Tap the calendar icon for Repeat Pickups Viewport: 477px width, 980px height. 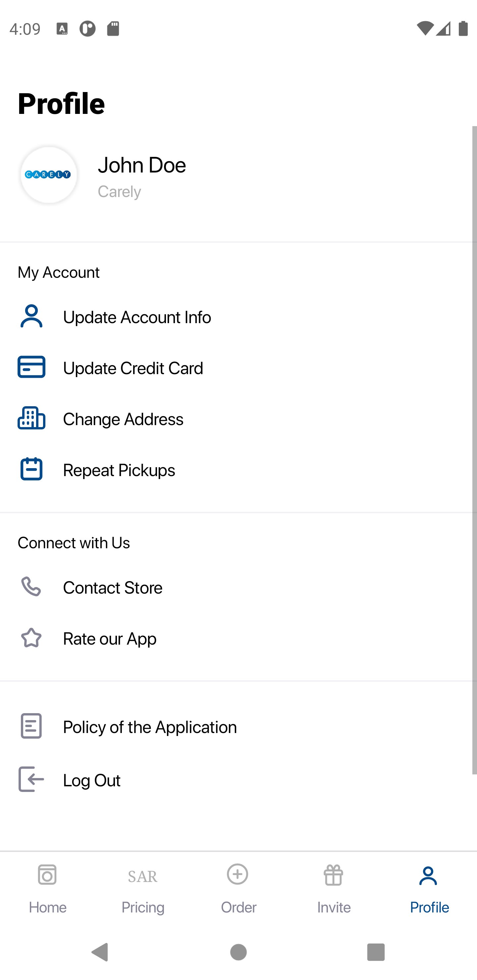pos(31,469)
